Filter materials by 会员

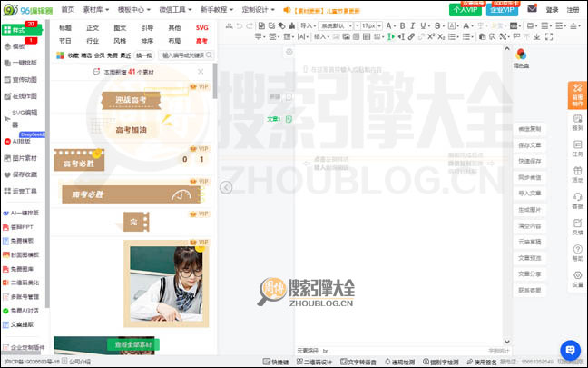click(x=100, y=55)
